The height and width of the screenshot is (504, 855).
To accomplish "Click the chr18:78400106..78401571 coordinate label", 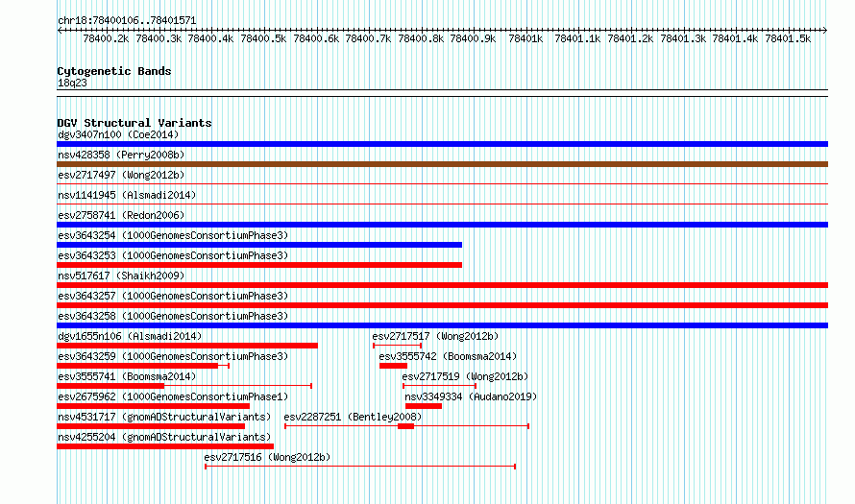I will (x=127, y=20).
